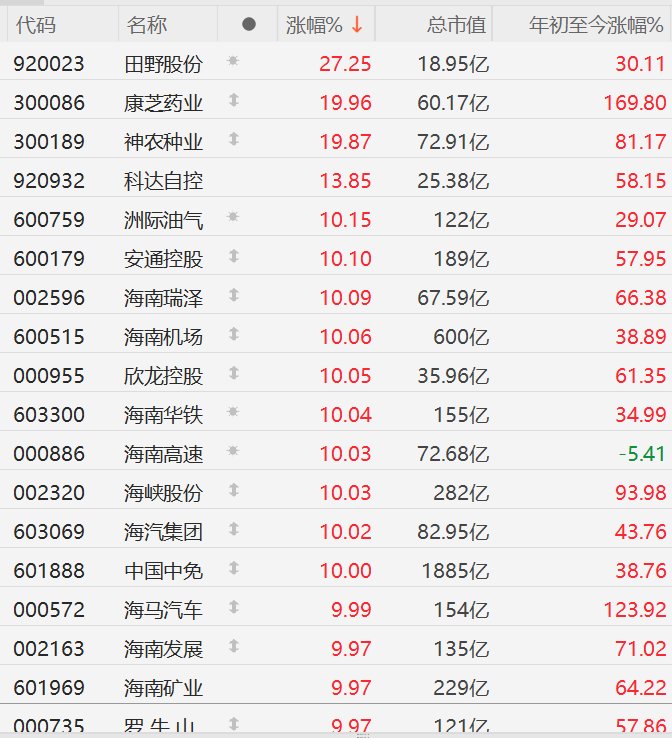The width and height of the screenshot is (672, 738).
Task: Click the marker icon for 海马汽车
Action: click(x=234, y=608)
